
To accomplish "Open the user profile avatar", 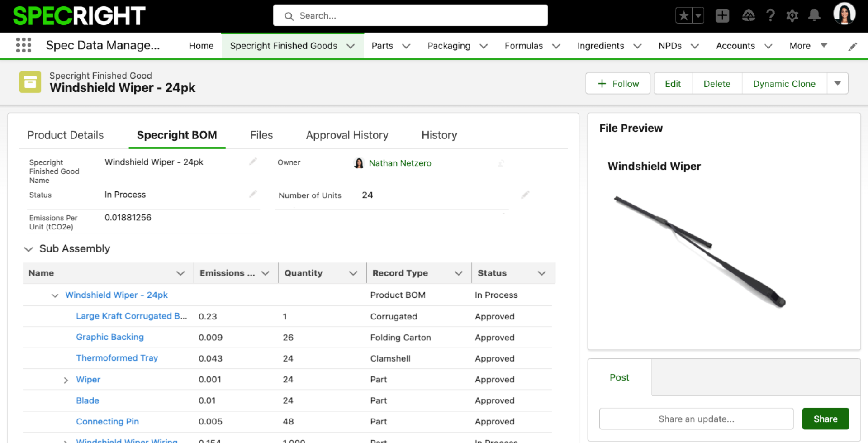I will (x=844, y=14).
